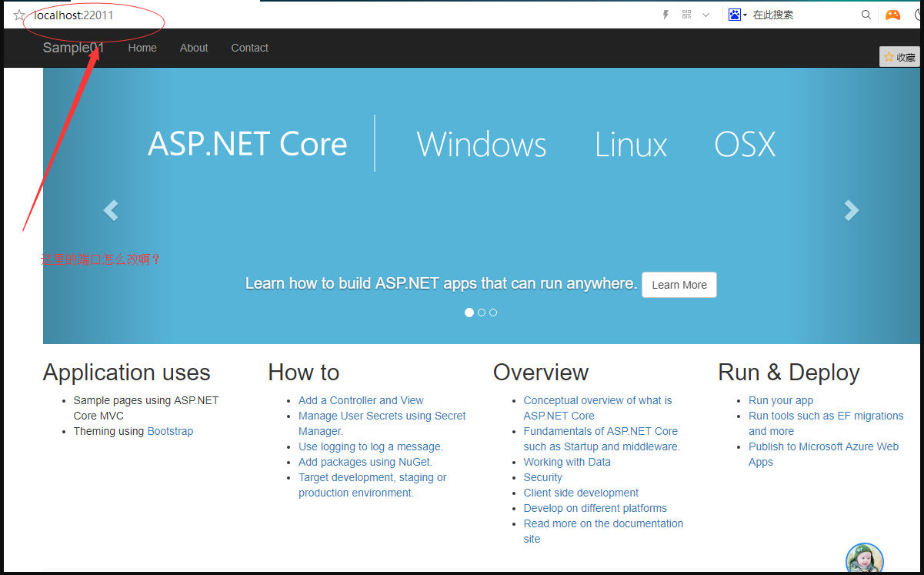Open Fundamentals of ASP.NET Core link
The height and width of the screenshot is (575, 924).
click(x=602, y=439)
